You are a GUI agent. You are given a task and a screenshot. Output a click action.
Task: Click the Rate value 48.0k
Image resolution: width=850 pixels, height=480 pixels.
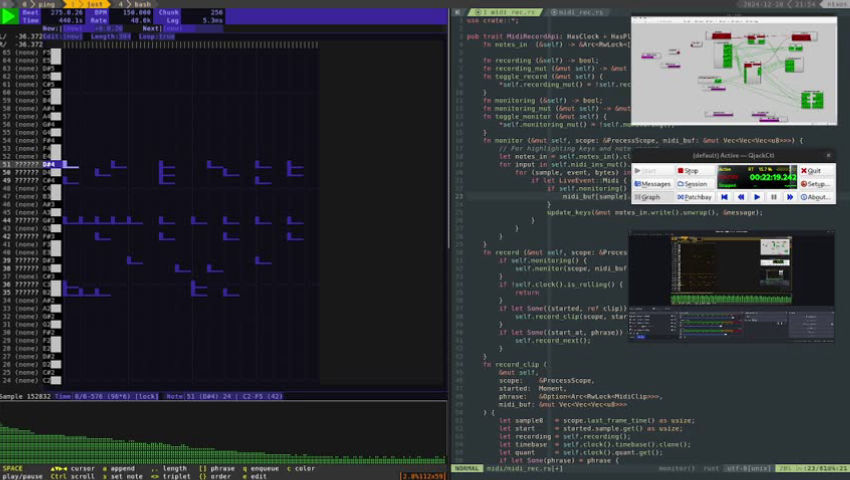(140, 20)
